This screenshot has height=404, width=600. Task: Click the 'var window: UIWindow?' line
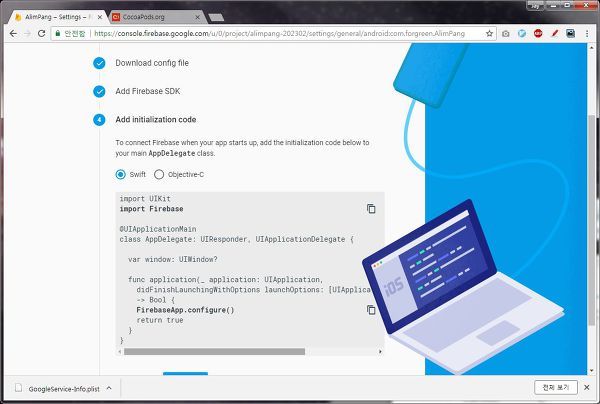pos(173,259)
